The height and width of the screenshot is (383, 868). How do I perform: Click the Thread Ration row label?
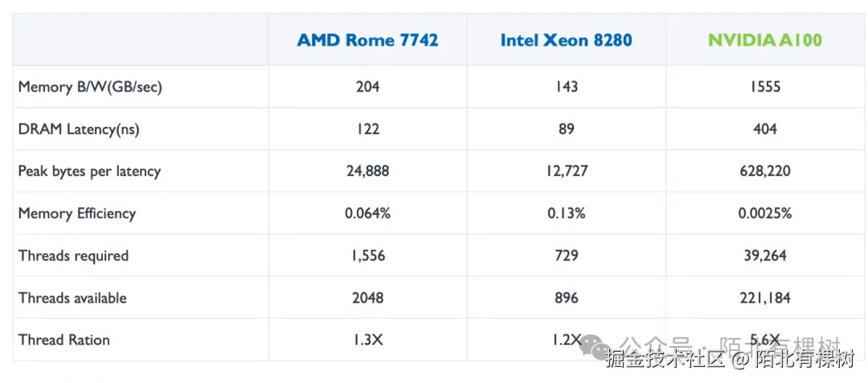(x=64, y=340)
